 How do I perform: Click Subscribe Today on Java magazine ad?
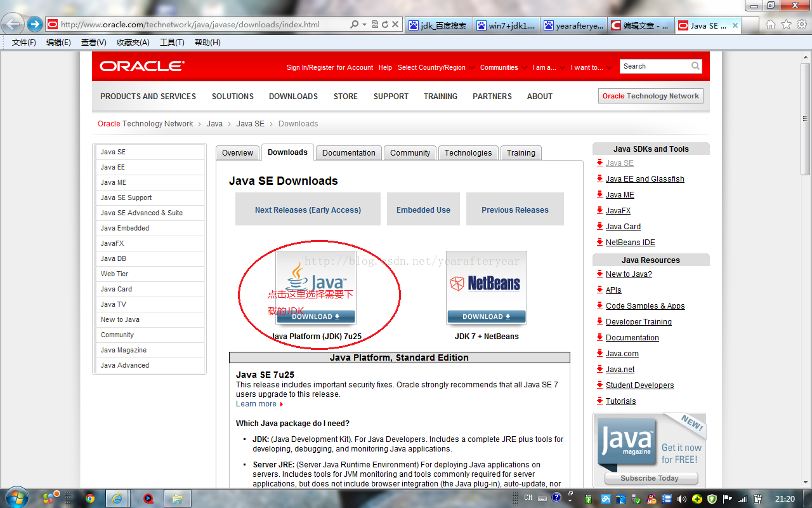650,478
